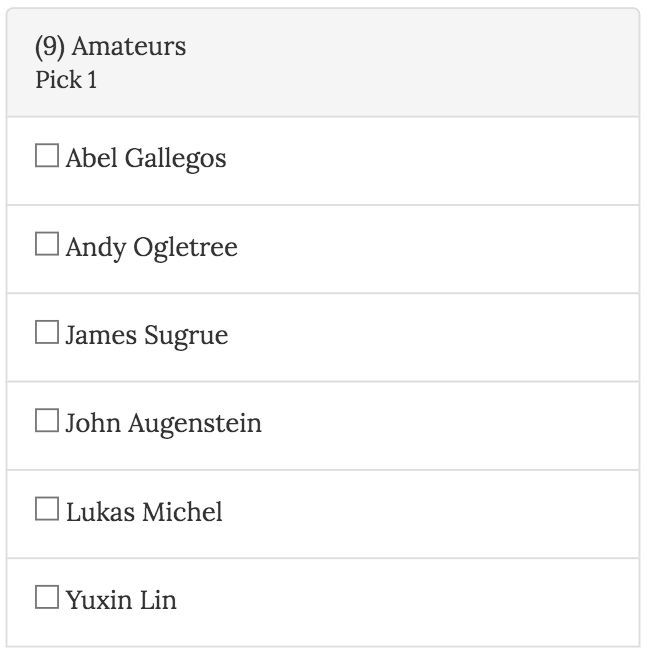Click the John Augenstein name text
Image resolution: width=648 pixels, height=656 pixels.
click(x=164, y=423)
